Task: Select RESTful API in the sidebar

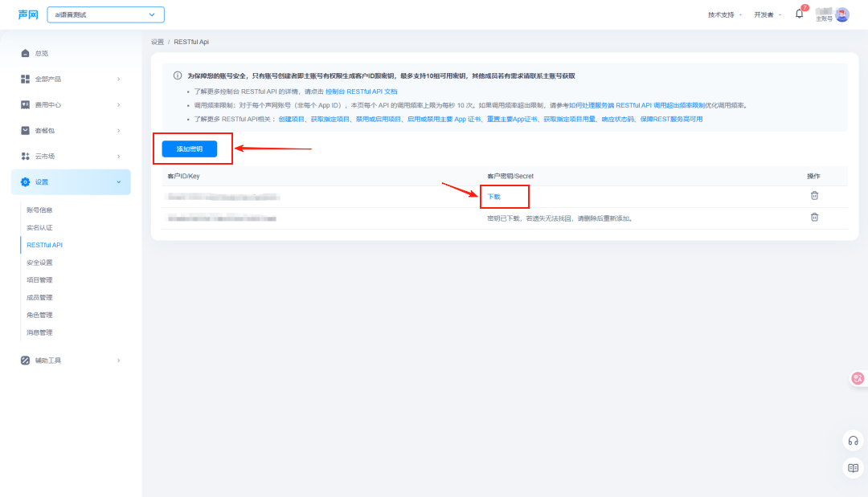Action: 44,245
